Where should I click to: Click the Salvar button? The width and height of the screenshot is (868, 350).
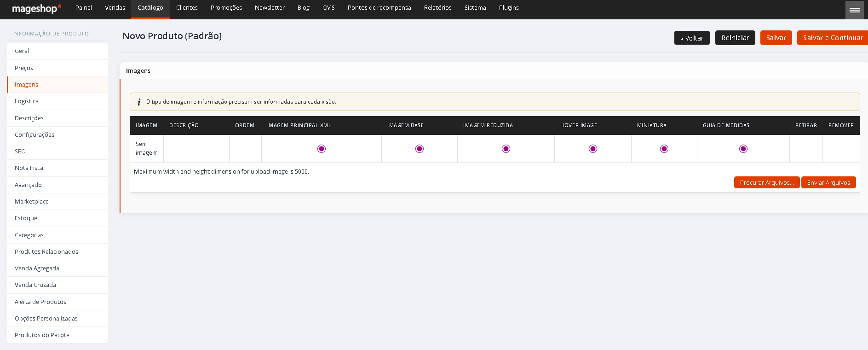point(776,38)
